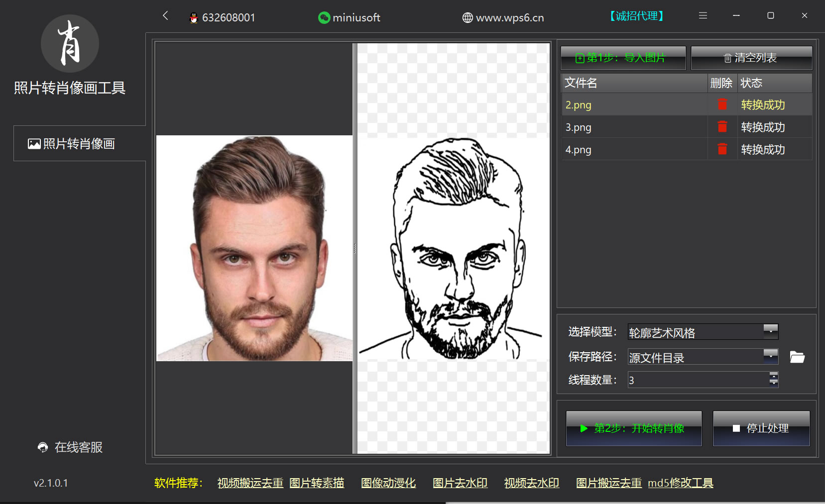Delete 3.png using its red trash icon
Screen dimensions: 825x504
point(722,127)
